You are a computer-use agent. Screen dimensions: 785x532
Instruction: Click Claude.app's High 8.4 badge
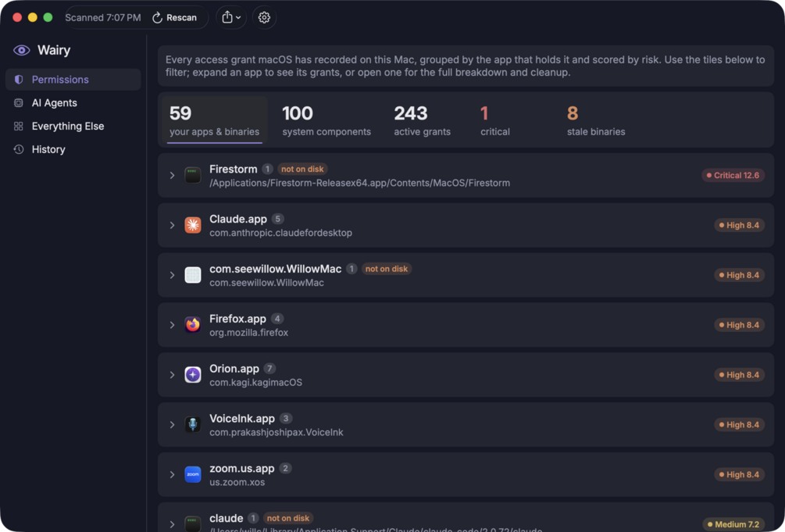[739, 226]
